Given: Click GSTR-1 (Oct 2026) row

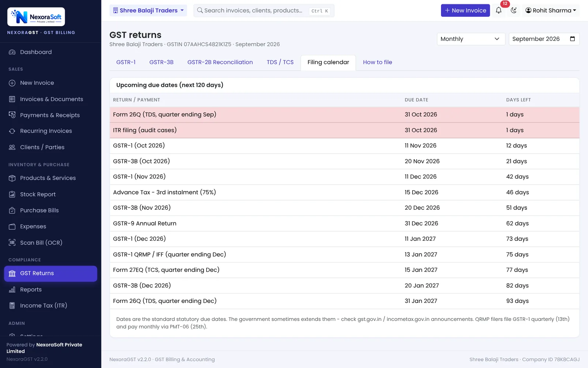Looking at the screenshot, I should (344, 146).
